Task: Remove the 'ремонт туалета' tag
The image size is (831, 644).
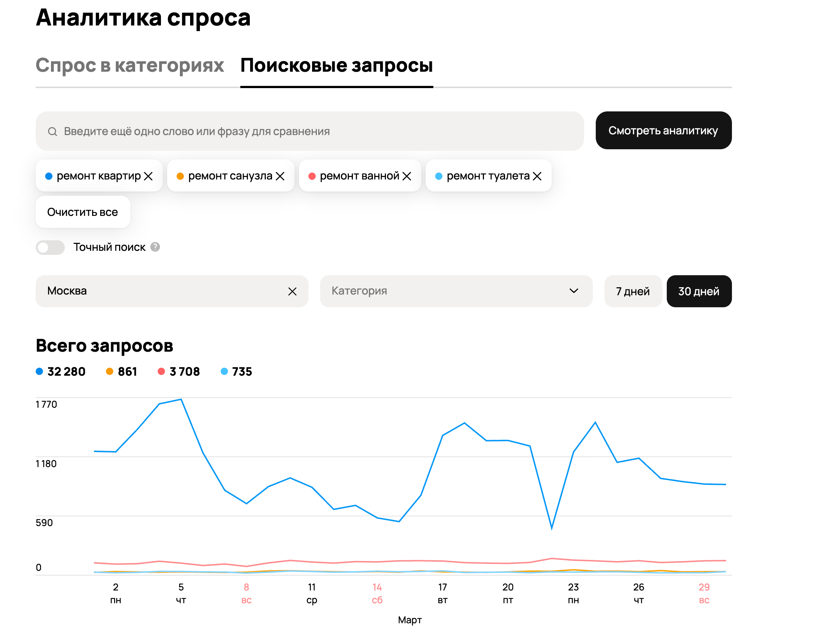Action: [537, 176]
